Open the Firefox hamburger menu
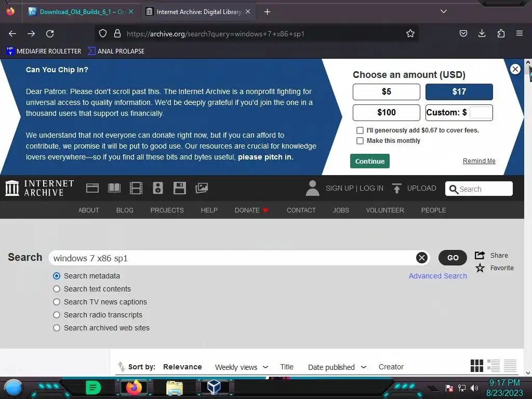Viewport: 532px width, 399px height. pos(520,33)
